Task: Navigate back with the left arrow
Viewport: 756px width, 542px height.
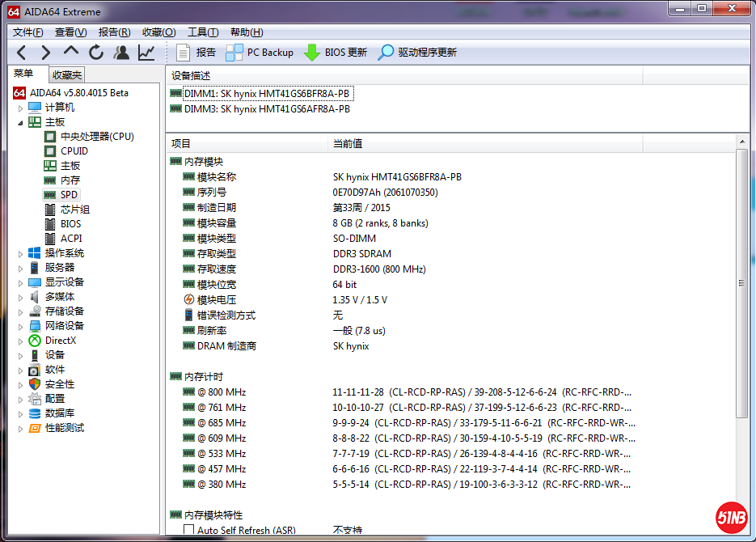Action: pyautogui.click(x=20, y=53)
